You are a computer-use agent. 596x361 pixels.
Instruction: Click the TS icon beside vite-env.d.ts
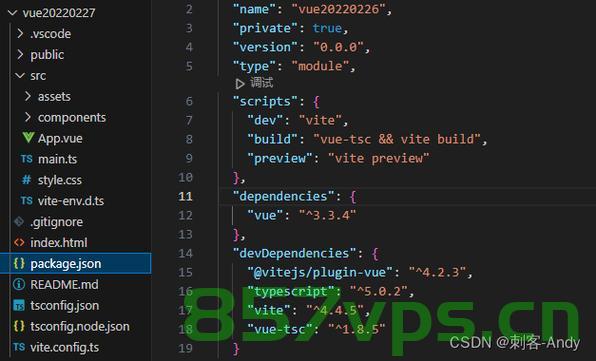click(27, 201)
